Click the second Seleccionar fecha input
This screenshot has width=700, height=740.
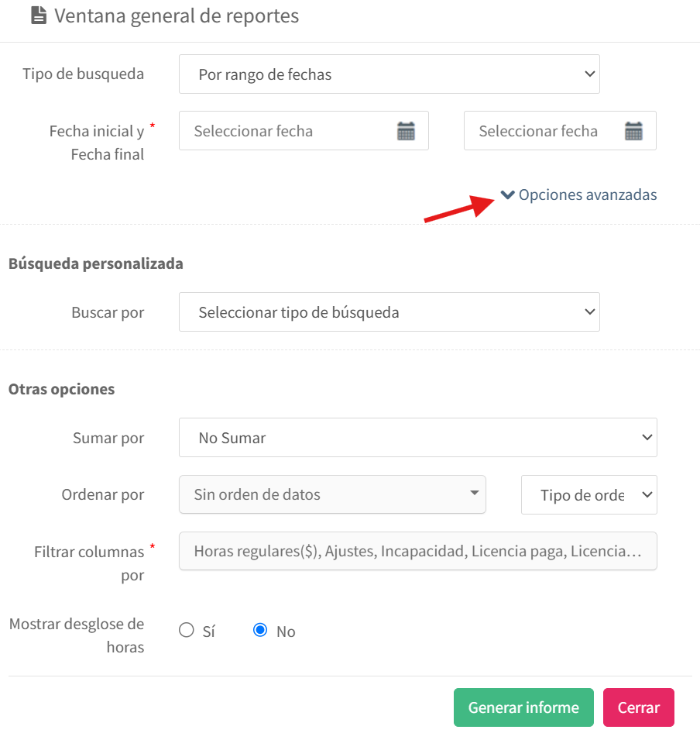(x=560, y=131)
